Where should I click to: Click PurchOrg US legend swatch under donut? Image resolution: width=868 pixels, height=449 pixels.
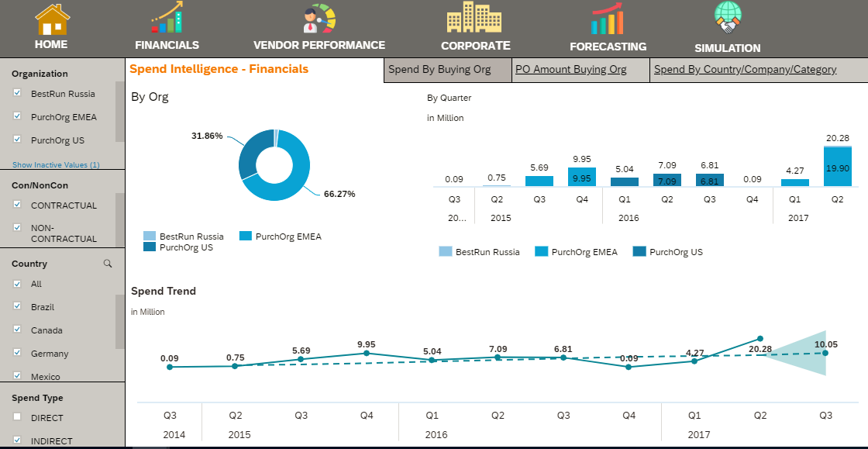(150, 247)
